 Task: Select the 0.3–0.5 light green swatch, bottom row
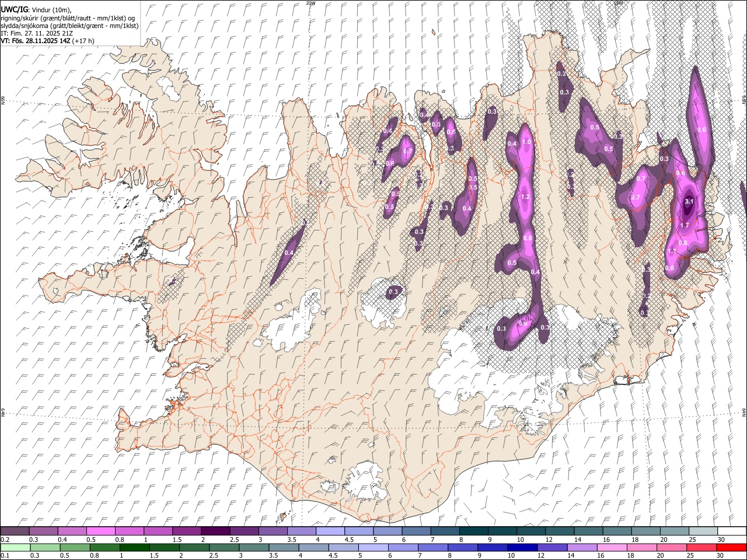45,547
